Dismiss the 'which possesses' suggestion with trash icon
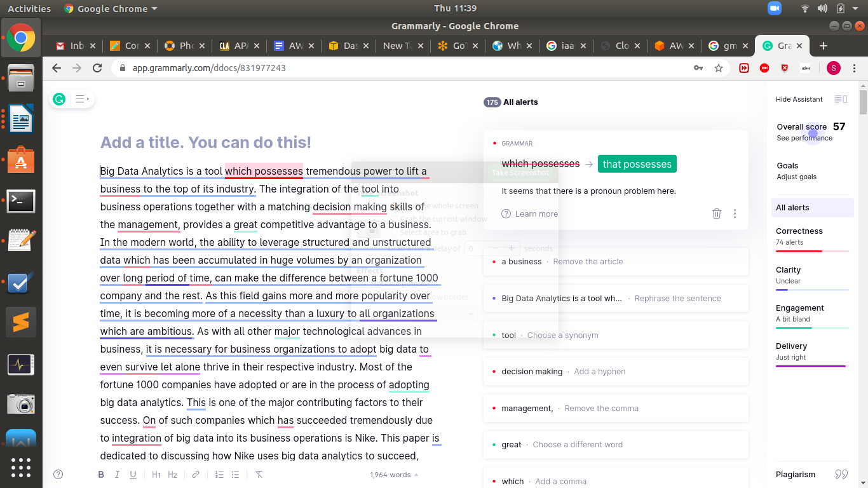Image resolution: width=868 pixels, height=488 pixels. click(x=717, y=213)
